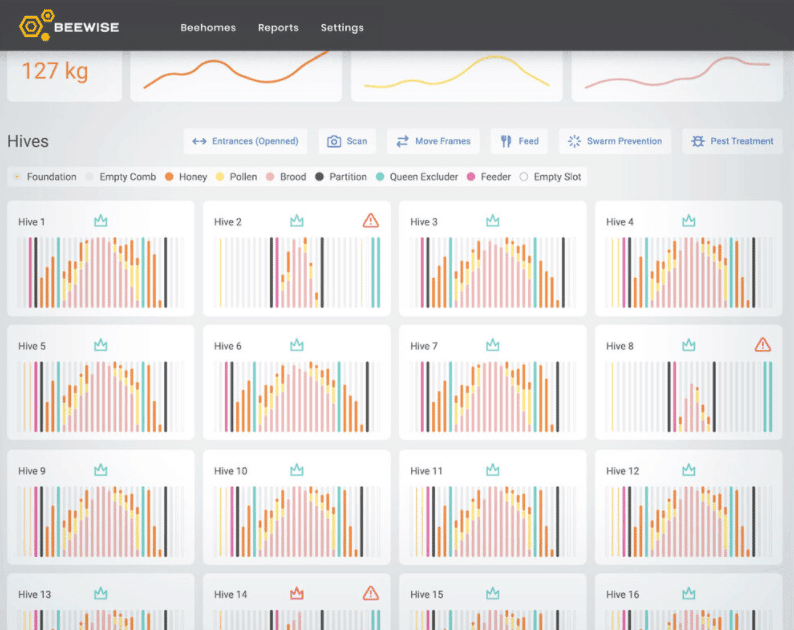Click the double arrow Entrances icon
The height and width of the screenshot is (630, 794).
(x=199, y=141)
